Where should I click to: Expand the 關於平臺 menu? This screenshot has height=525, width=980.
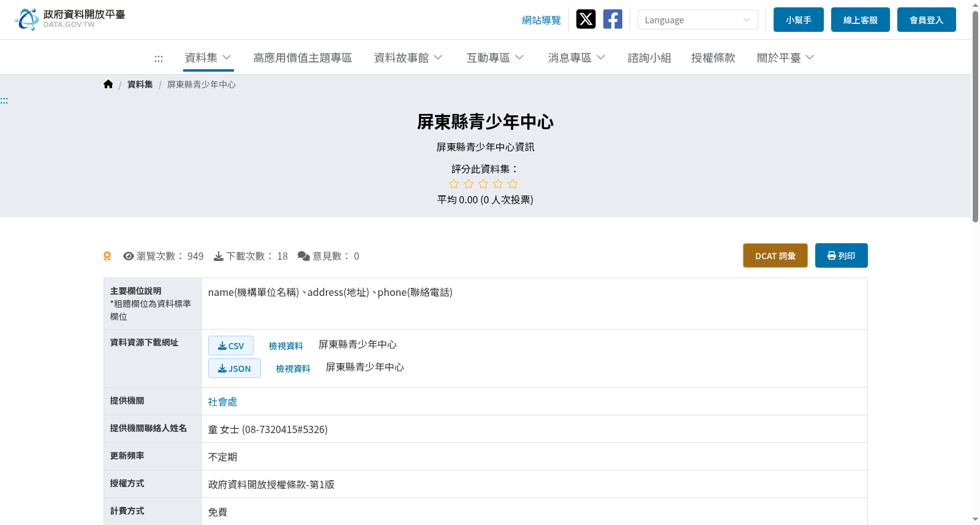click(x=785, y=58)
